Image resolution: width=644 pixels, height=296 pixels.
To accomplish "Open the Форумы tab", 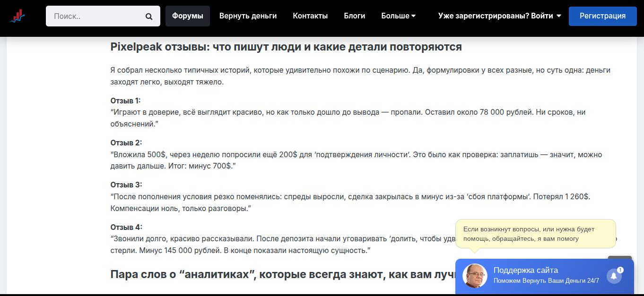I will [x=188, y=16].
